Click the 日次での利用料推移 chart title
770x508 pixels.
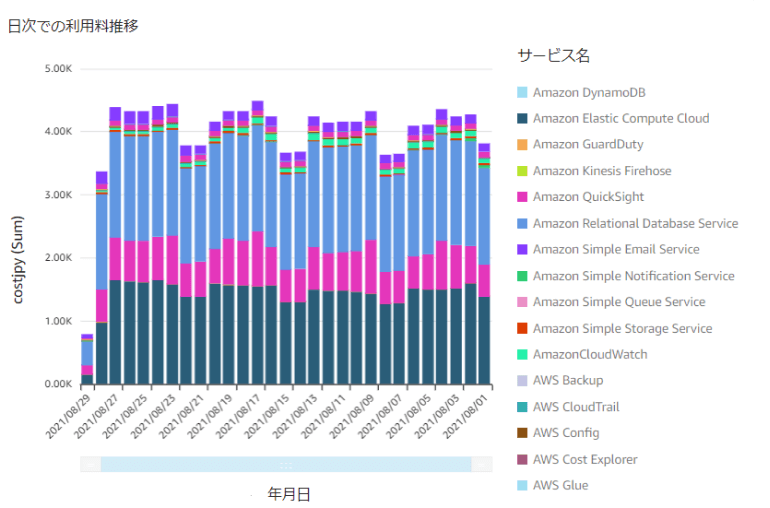point(73,26)
